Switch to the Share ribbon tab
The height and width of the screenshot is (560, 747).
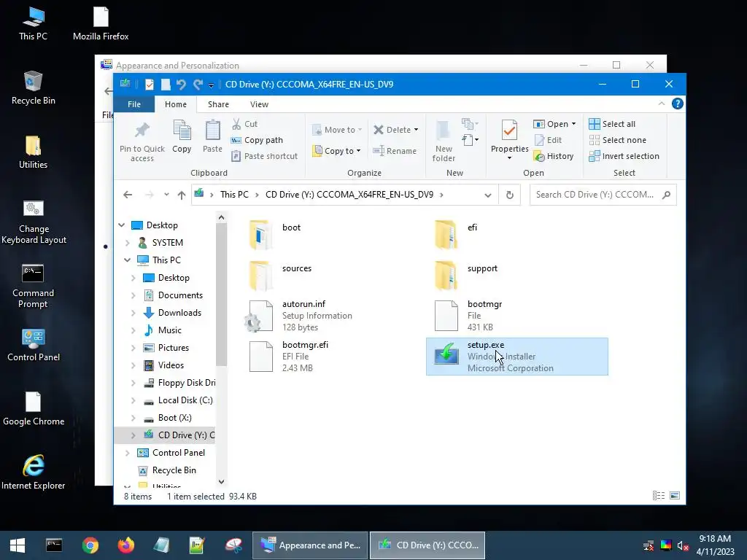click(218, 104)
